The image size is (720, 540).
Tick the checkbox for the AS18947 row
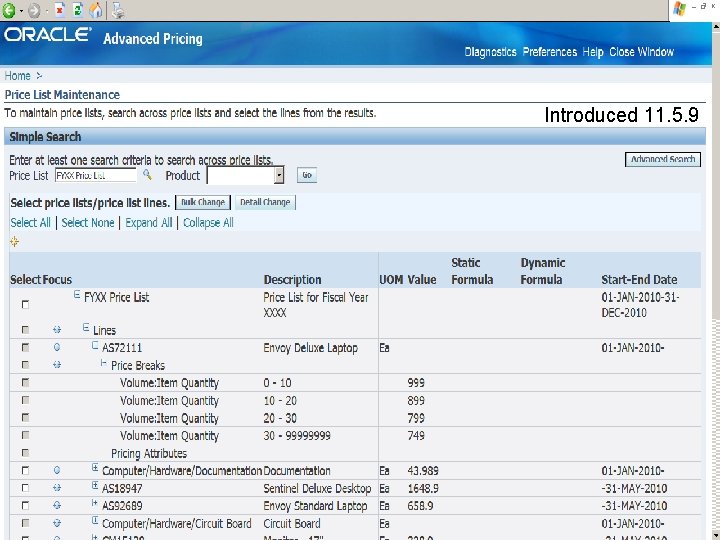coord(25,488)
